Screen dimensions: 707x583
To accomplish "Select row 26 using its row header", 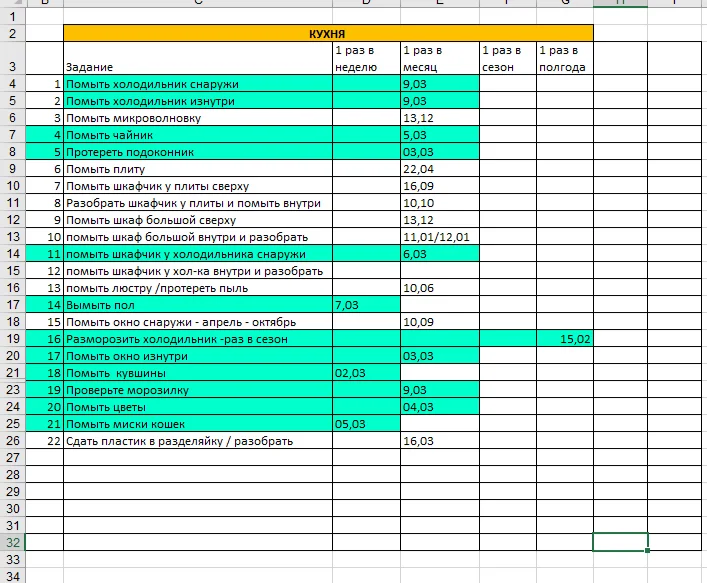I will coord(13,441).
